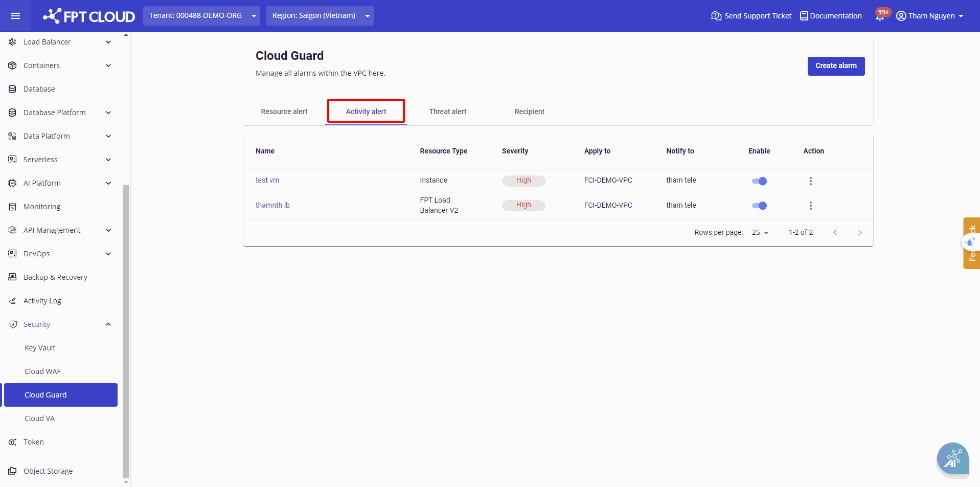This screenshot has height=487, width=980.
Task: Select Cloud Guard in sidebar
Action: pyautogui.click(x=61, y=395)
